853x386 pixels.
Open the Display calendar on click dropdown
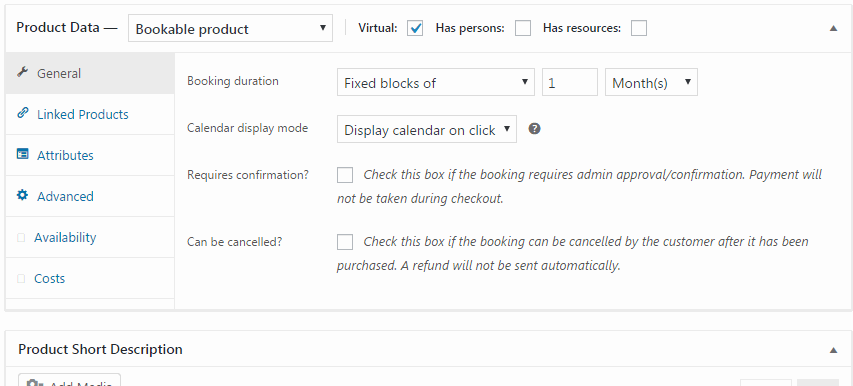click(x=426, y=129)
